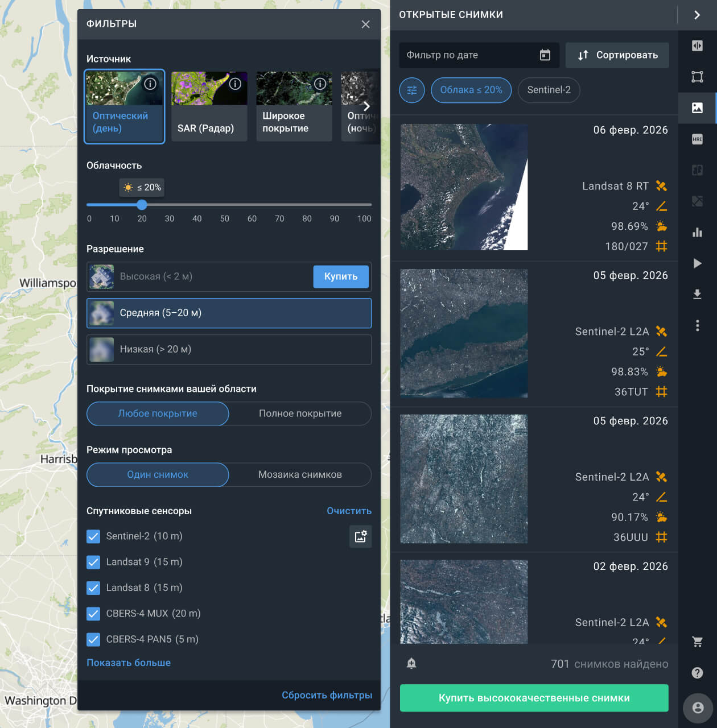Click satellite icon beside 36UUU Sentinel-2 L2A

pos(661,477)
